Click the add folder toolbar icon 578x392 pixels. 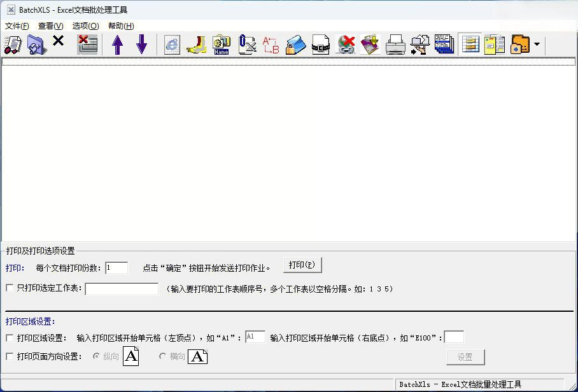point(36,45)
